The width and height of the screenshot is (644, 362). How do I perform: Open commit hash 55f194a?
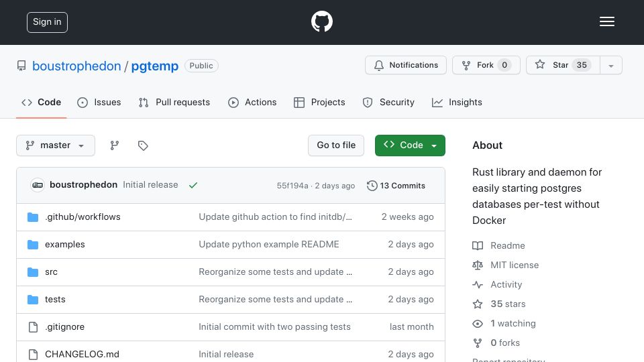coord(292,186)
